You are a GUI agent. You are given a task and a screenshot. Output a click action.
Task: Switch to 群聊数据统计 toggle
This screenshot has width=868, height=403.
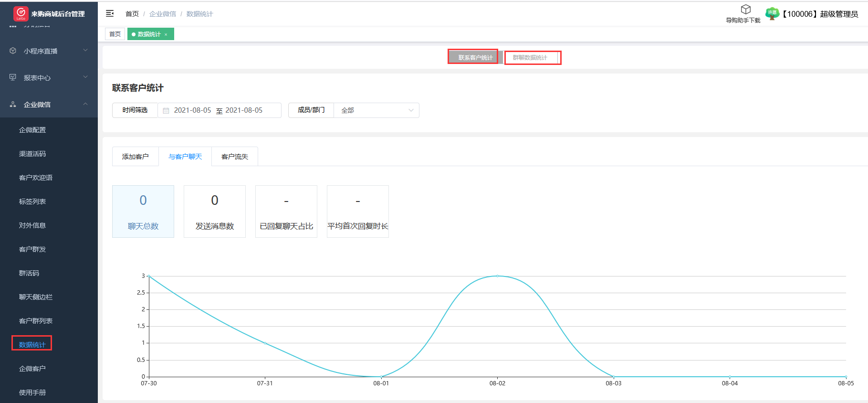[530, 57]
